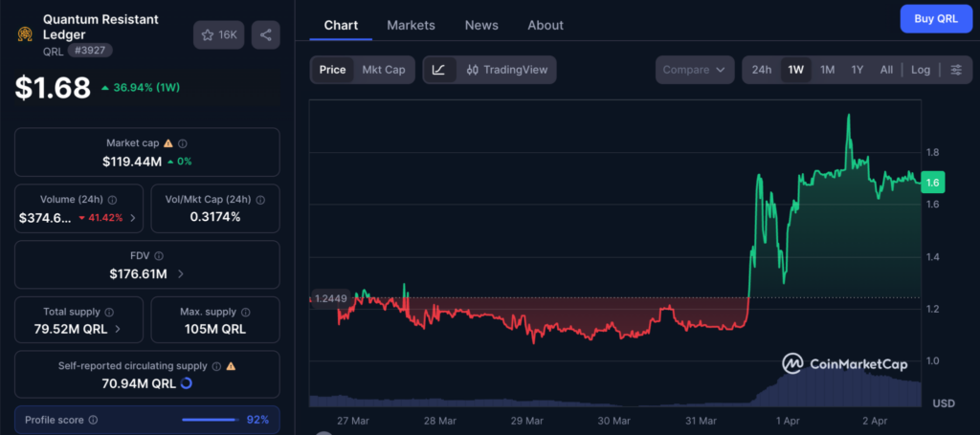Click the FDV info icon
This screenshot has width=980, height=435.
159,256
